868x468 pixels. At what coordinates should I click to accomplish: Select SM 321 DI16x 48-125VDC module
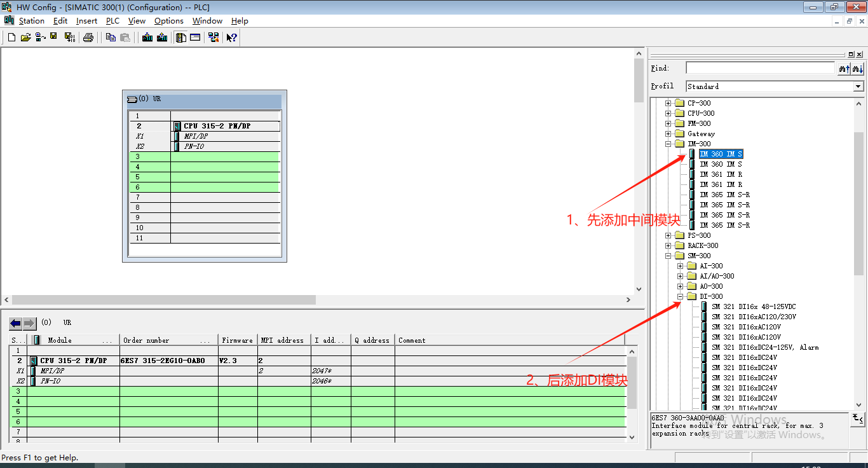[x=754, y=306]
